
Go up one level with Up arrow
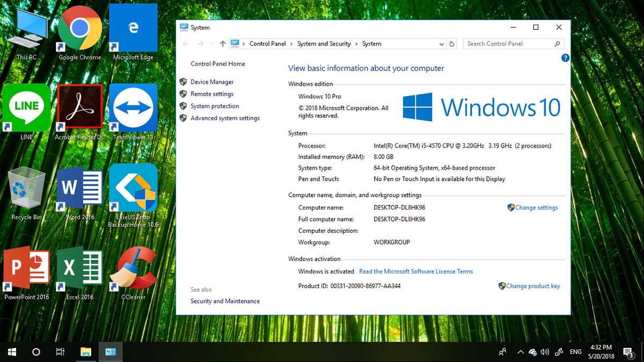click(223, 44)
